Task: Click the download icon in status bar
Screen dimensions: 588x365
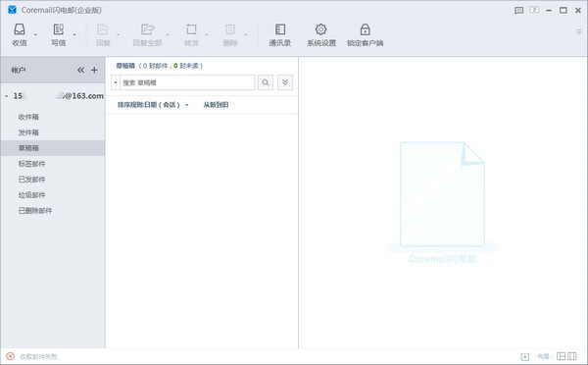Action: pyautogui.click(x=525, y=356)
